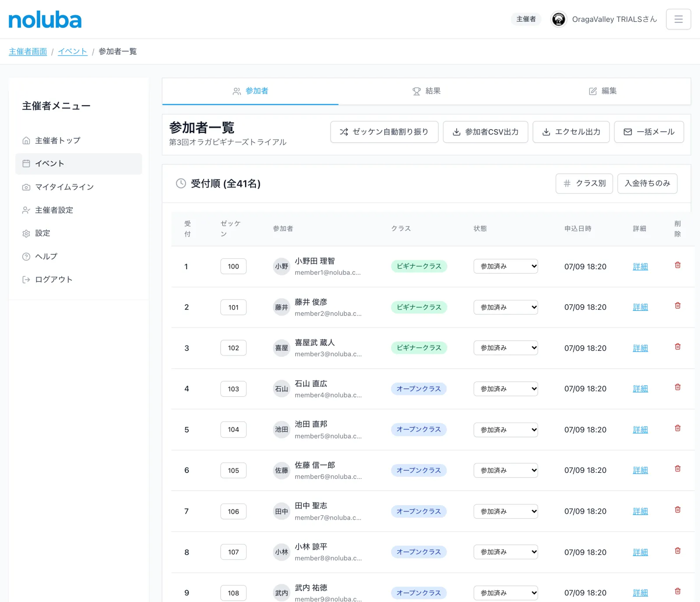Delete participant 藤井 俊彦 with trash icon

[x=677, y=306]
